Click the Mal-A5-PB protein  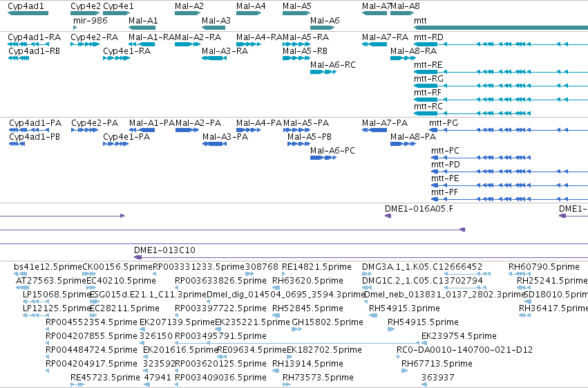pos(298,144)
